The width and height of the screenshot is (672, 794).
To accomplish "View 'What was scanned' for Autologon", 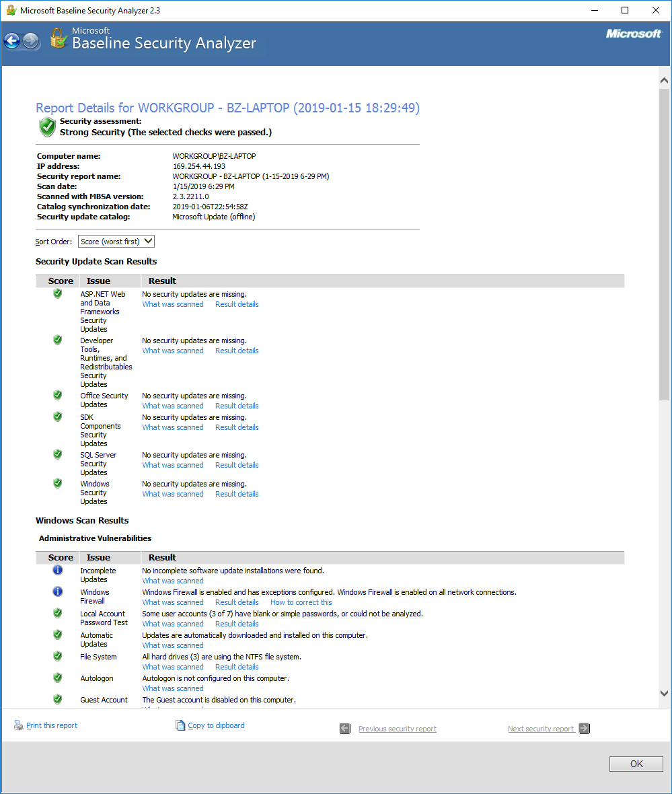I will pyautogui.click(x=173, y=688).
